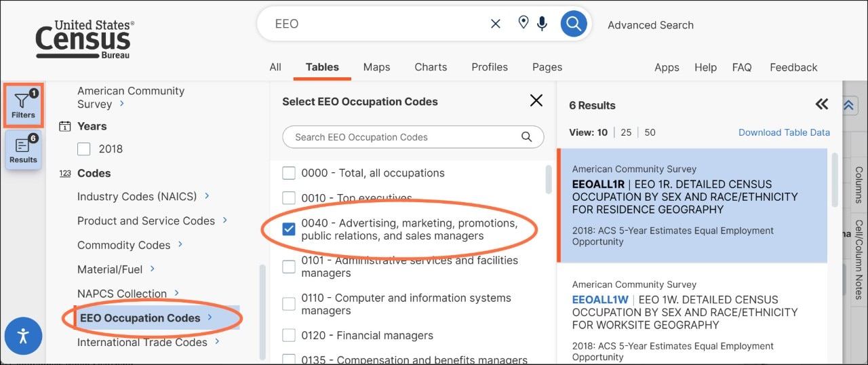This screenshot has height=365, width=868.
Task: Switch to the Profiles tab
Action: pos(490,67)
